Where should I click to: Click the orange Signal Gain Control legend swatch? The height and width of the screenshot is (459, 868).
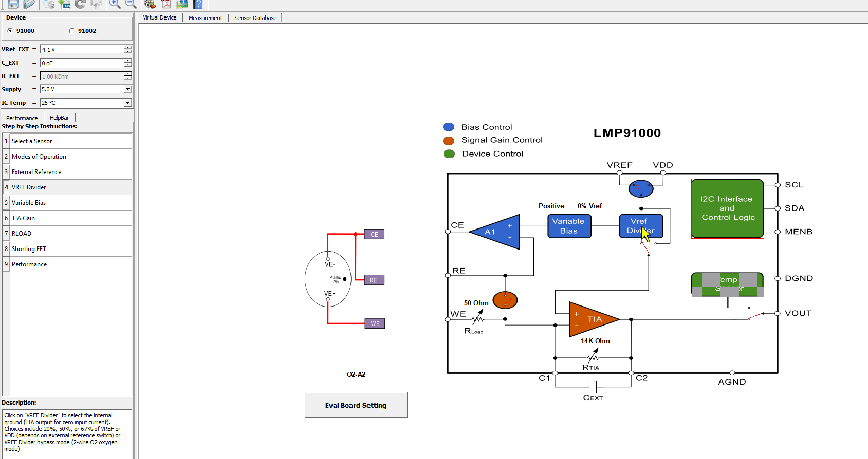click(449, 141)
